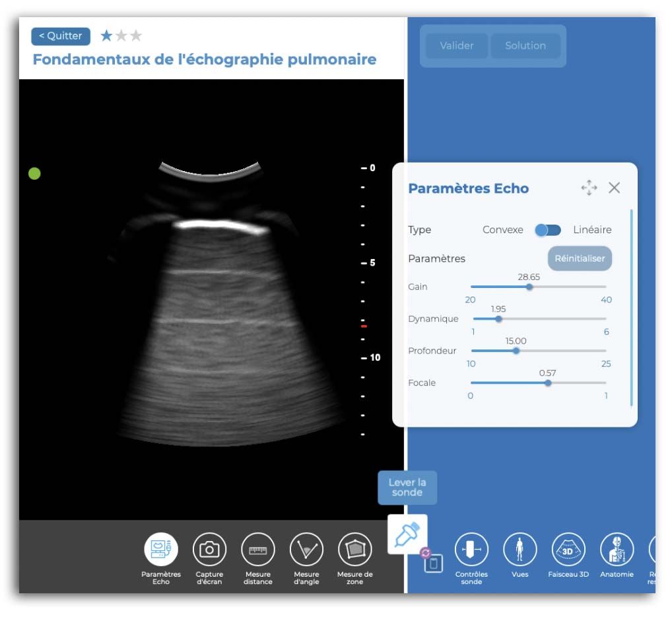The width and height of the screenshot is (672, 619).
Task: Activate the Mesure d'angle tool
Action: click(306, 550)
